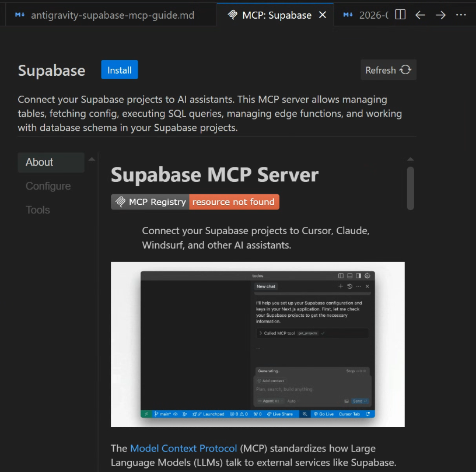Image resolution: width=476 pixels, height=472 pixels.
Task: Select the About section
Action: tap(51, 162)
